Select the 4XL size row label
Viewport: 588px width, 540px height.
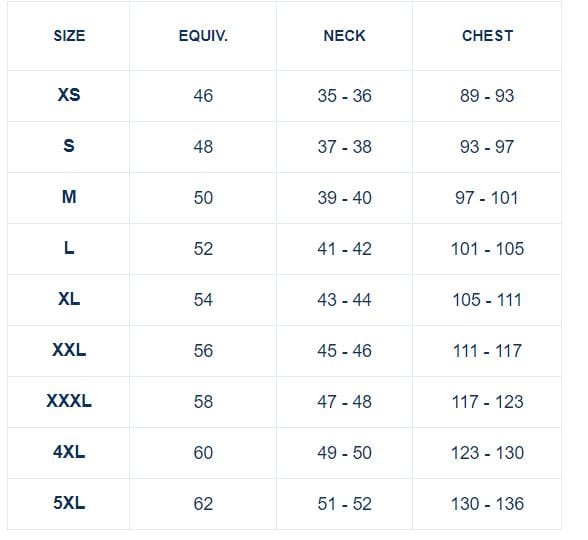click(x=69, y=452)
